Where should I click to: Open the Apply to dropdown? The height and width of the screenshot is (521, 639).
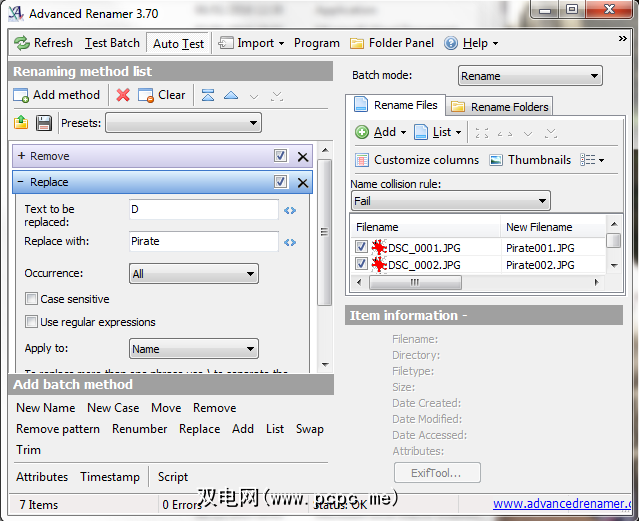point(194,349)
